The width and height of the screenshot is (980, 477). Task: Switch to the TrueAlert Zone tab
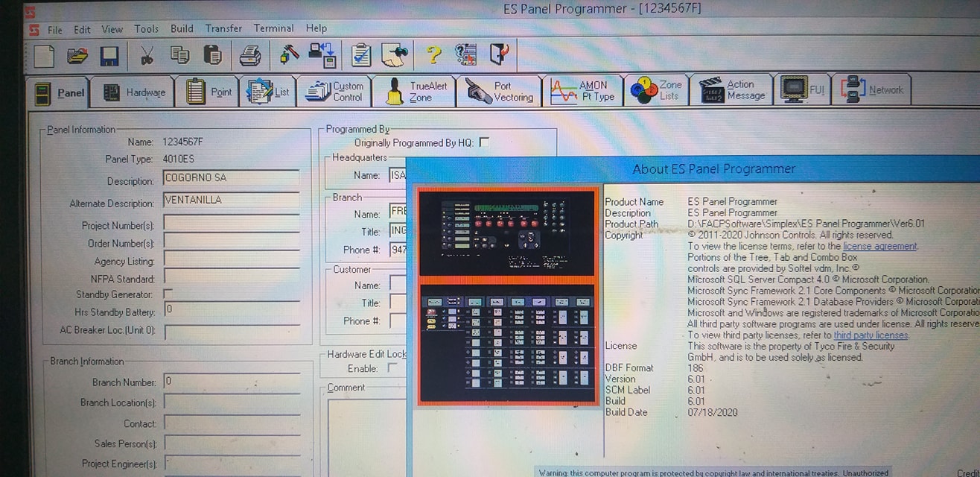pos(413,91)
